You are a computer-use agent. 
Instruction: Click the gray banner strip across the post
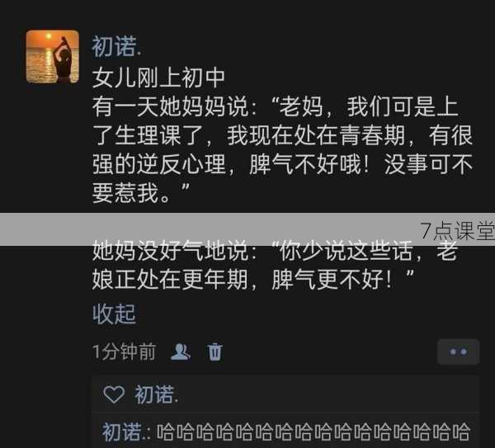coord(247,229)
